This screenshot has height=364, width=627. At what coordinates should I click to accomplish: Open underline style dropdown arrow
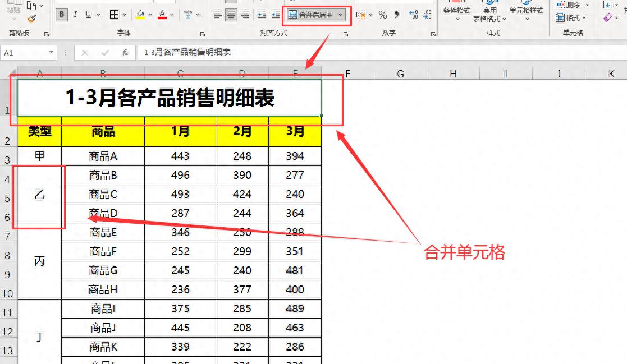[98, 15]
